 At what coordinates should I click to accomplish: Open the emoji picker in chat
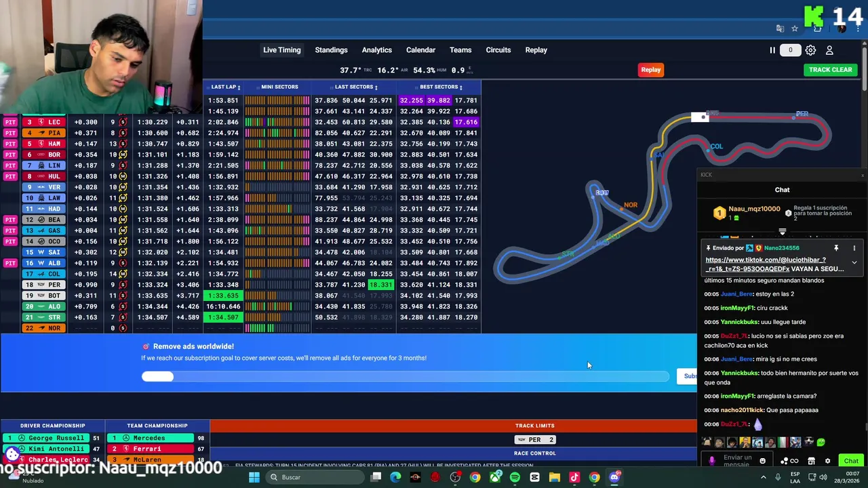762,461
